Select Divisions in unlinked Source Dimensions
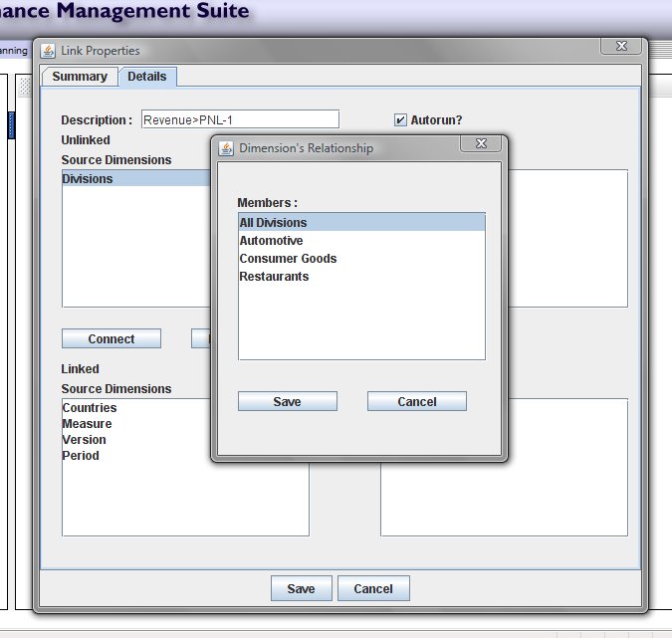This screenshot has height=638, width=672. tap(88, 179)
